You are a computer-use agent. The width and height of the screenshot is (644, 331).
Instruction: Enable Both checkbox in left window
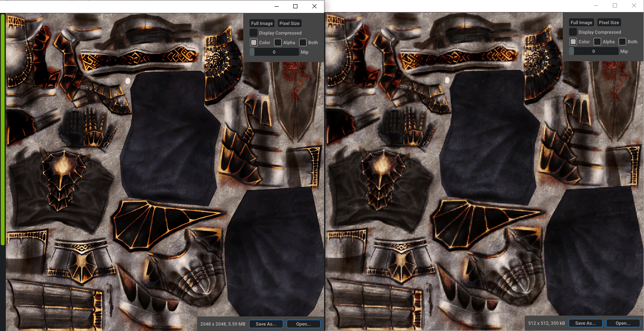click(303, 42)
